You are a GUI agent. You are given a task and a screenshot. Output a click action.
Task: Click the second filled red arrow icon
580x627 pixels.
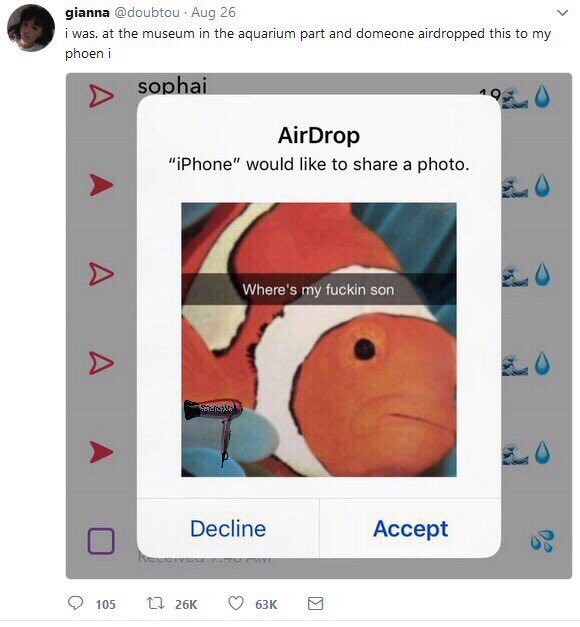(x=101, y=452)
